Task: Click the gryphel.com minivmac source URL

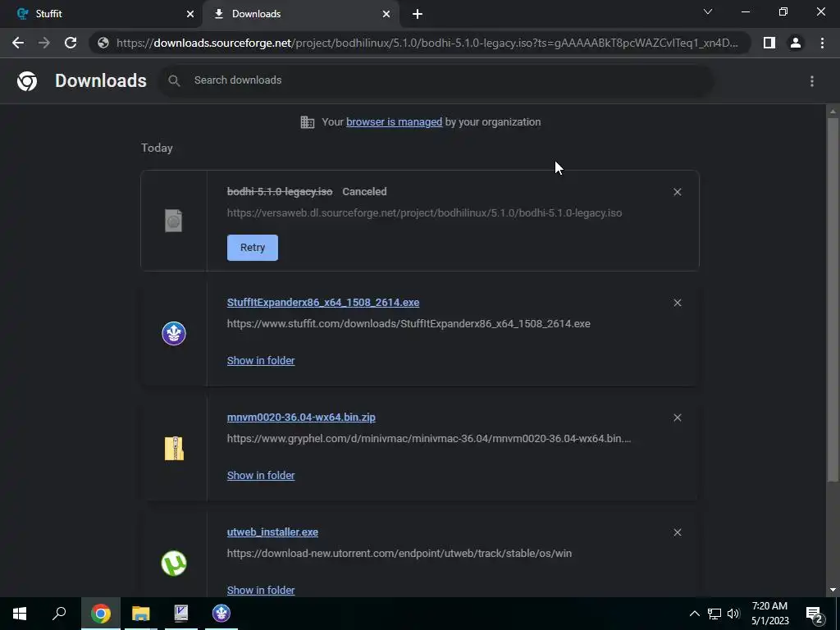Action: pos(429,438)
